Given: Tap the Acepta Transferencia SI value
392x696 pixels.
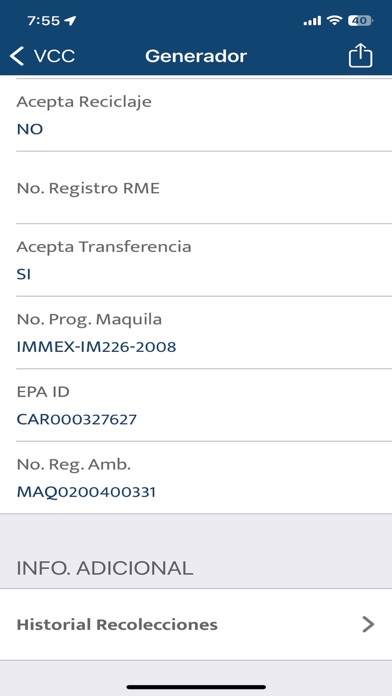Looking at the screenshot, I should pos(24,274).
